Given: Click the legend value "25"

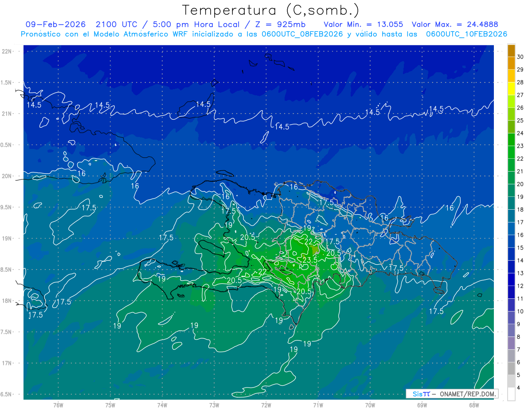Looking at the screenshot, I should 520,121.
